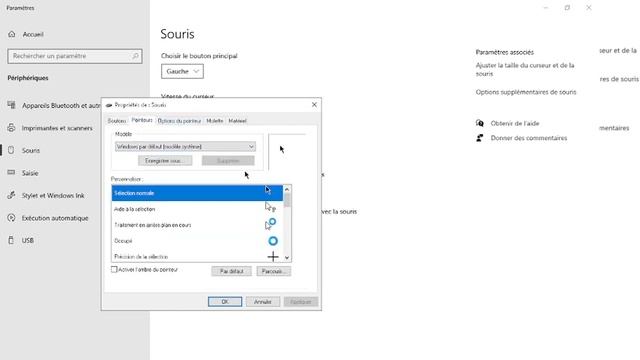Select the 'Aide à la sélection' list row
This screenshot has height=360, width=640.
pos(197,209)
